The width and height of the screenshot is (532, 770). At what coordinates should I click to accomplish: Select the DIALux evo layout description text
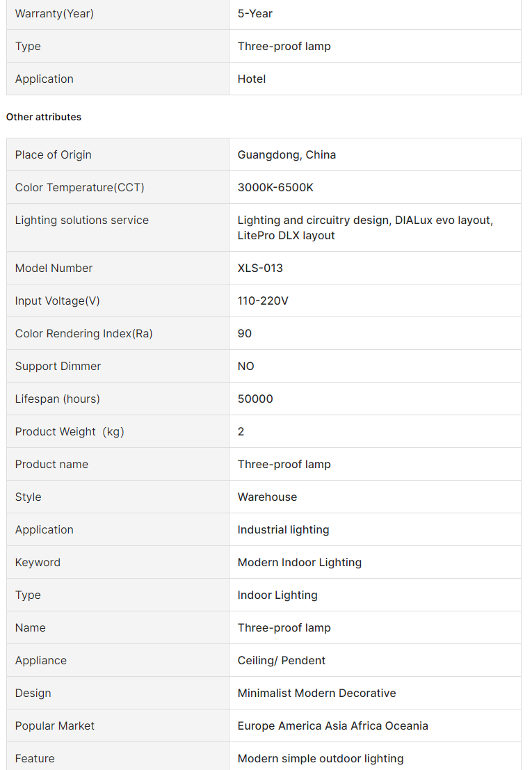pyautogui.click(x=365, y=227)
